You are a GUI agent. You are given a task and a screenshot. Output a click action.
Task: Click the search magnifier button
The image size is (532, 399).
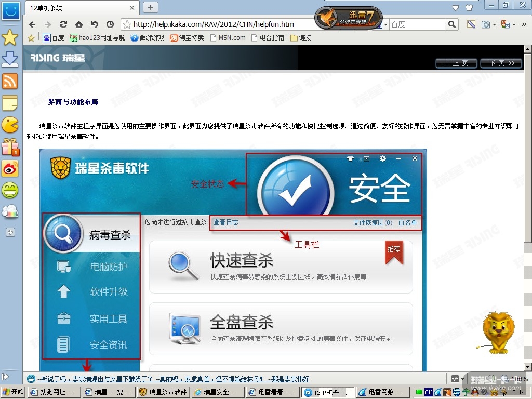click(451, 24)
